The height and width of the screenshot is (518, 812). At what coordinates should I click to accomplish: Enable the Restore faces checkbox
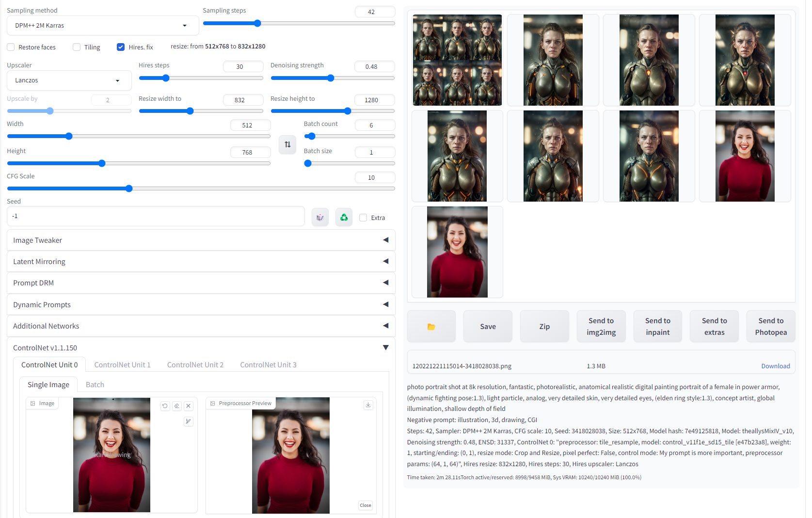[x=11, y=47]
